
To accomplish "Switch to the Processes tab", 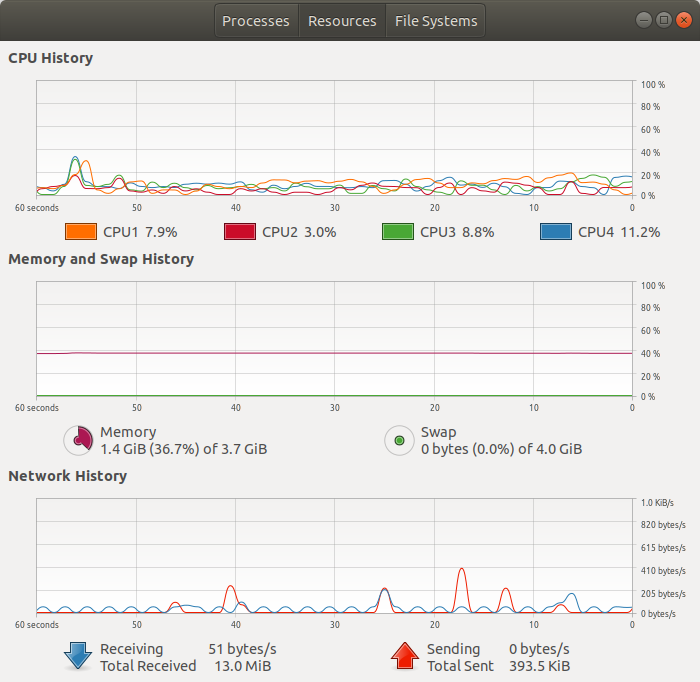I will (x=256, y=21).
